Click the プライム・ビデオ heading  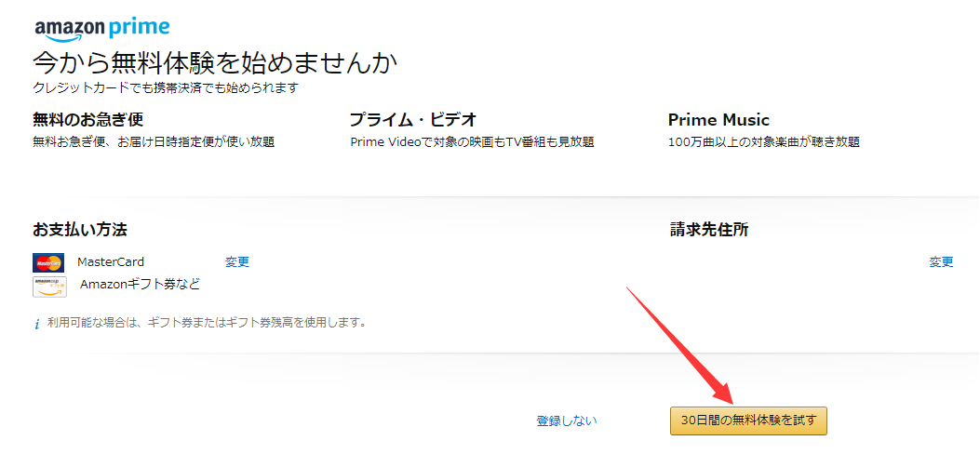click(x=413, y=119)
